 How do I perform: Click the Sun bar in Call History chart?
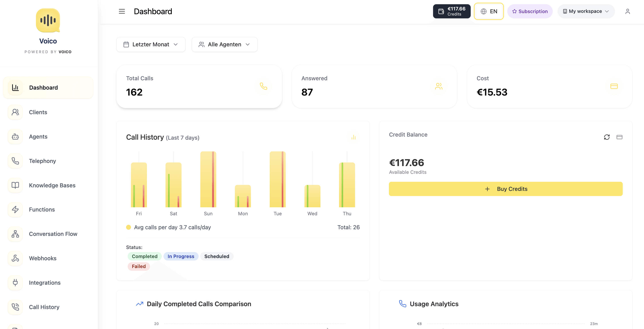point(208,179)
